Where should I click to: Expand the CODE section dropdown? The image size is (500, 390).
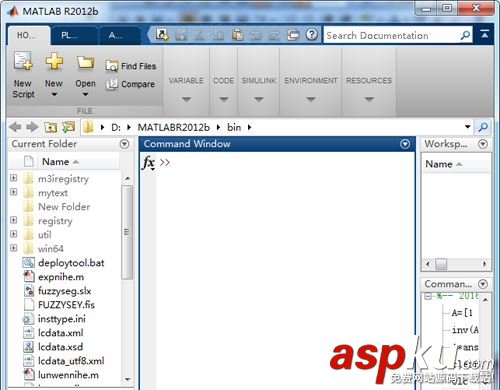click(224, 99)
